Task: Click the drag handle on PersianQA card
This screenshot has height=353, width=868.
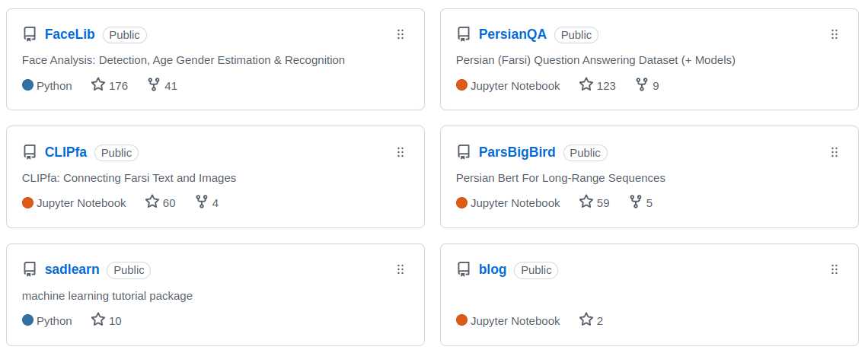Action: click(834, 34)
